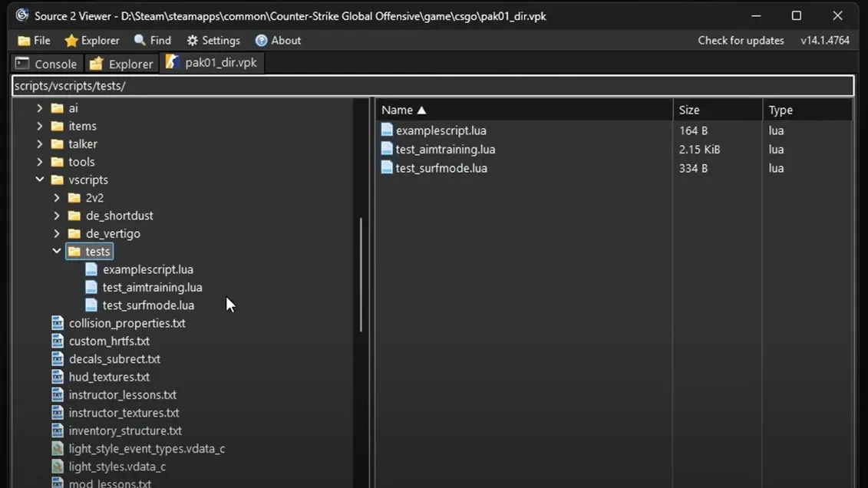Click the items folder icon
This screenshot has width=868, height=488.
pos(57,126)
